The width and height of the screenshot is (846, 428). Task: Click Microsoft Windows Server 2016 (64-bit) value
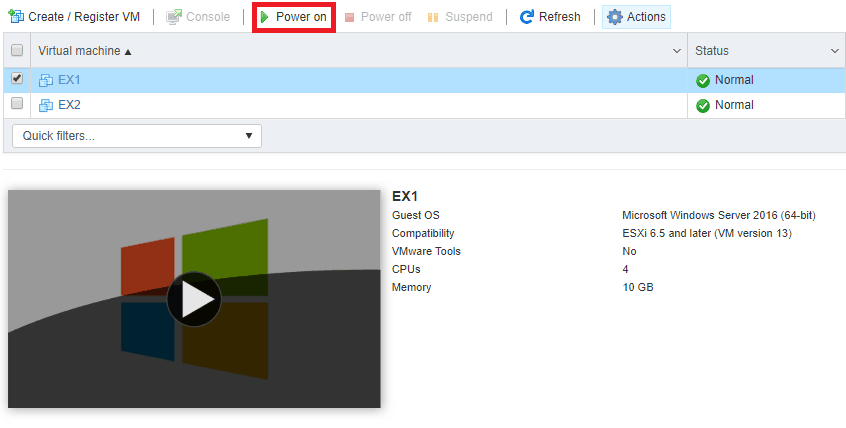pyautogui.click(x=719, y=215)
